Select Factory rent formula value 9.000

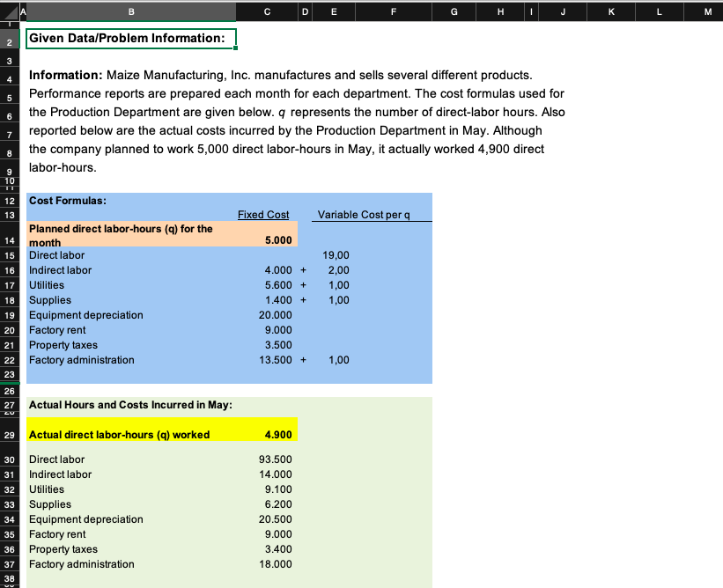278,330
